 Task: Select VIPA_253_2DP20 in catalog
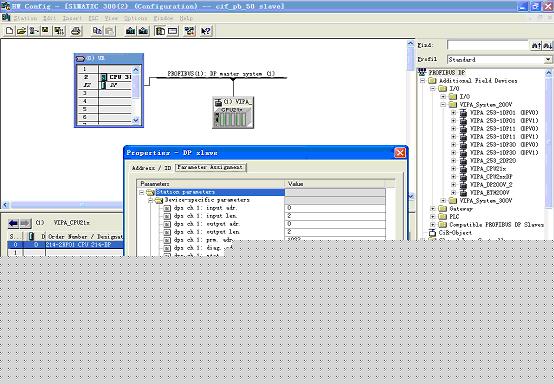click(493, 161)
